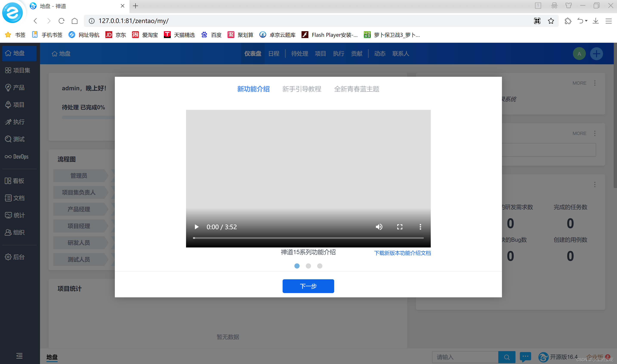The image size is (617, 364).
Task: Open the top panel's three-dot menu
Action: point(595,83)
